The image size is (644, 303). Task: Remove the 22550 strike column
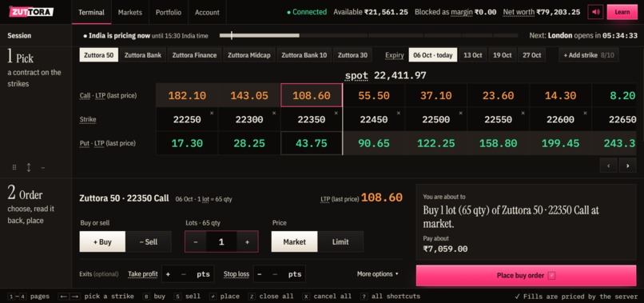523,113
